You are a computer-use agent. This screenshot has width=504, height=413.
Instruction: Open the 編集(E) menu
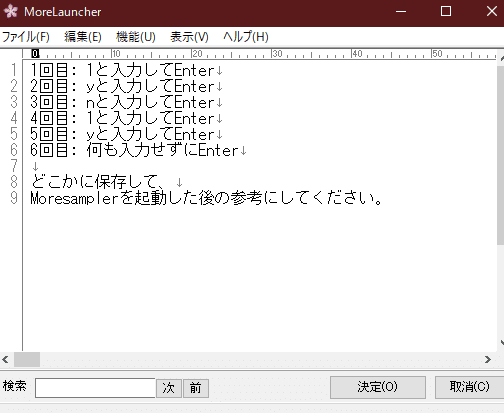(x=83, y=37)
